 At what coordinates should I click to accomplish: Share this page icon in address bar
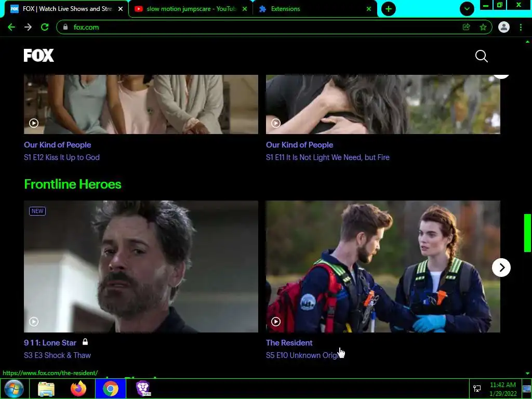[467, 27]
